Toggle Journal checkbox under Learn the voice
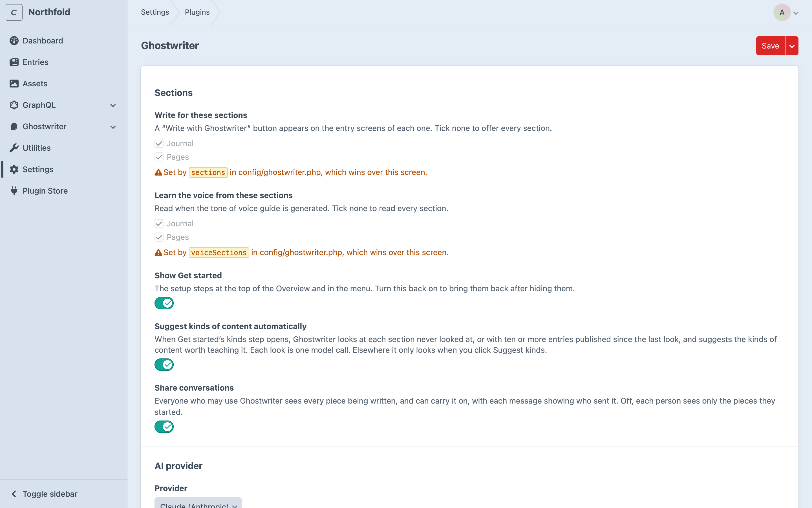This screenshot has height=508, width=812. click(x=159, y=224)
